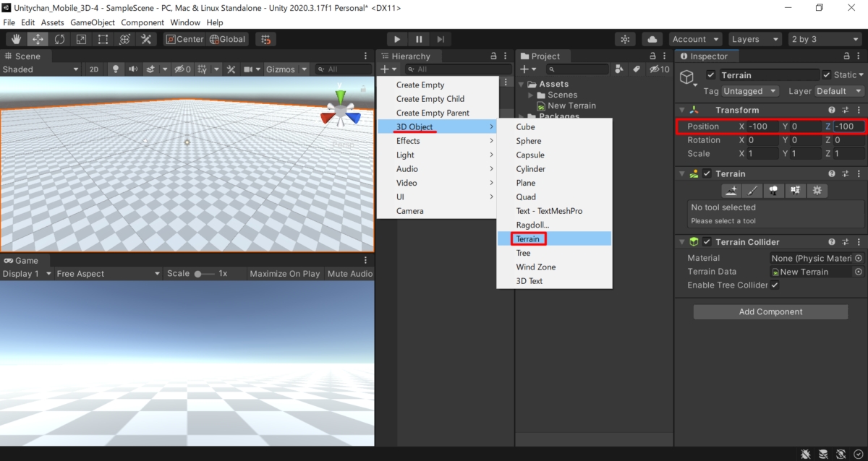Toggle hidden packages visibility count in Project

tap(660, 69)
